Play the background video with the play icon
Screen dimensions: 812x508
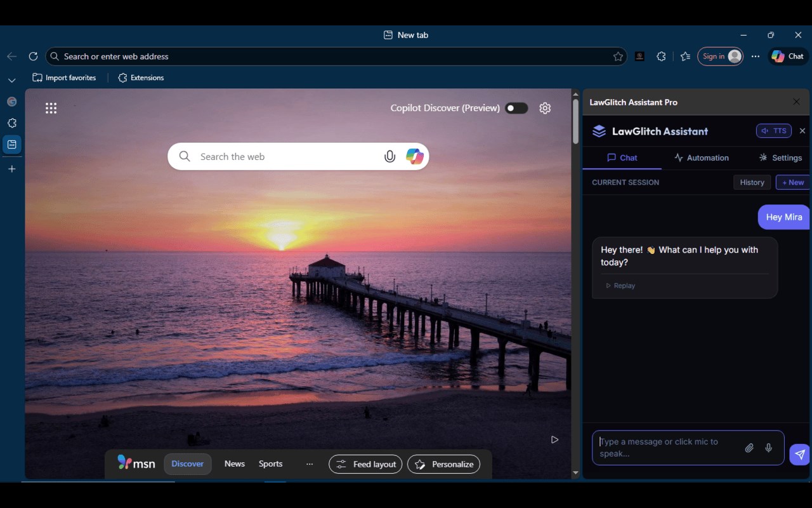coord(554,439)
